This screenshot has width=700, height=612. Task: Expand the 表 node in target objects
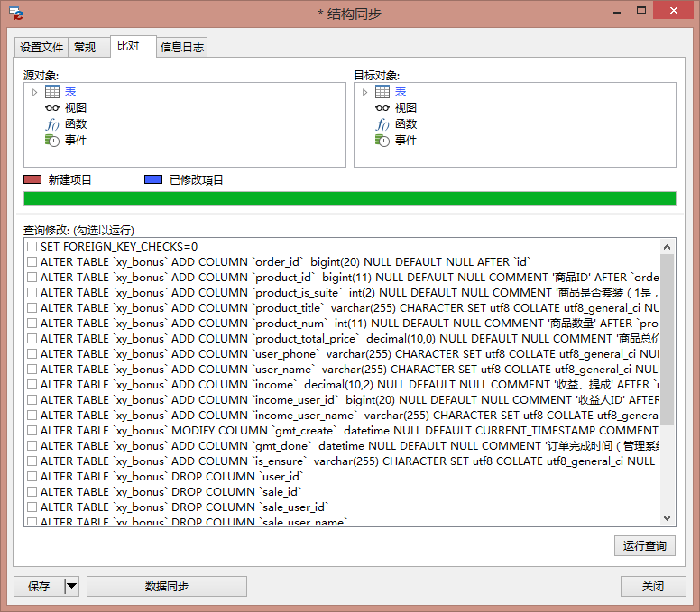(365, 92)
